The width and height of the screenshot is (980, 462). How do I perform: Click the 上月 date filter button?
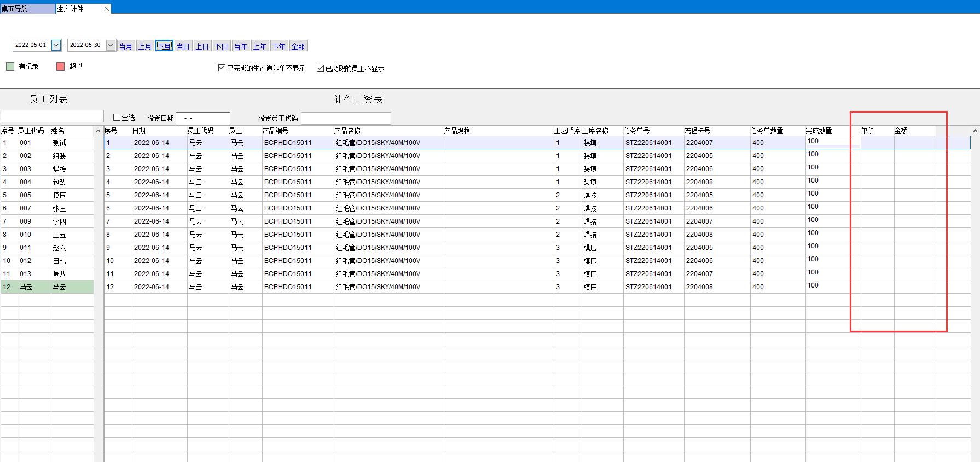(145, 46)
